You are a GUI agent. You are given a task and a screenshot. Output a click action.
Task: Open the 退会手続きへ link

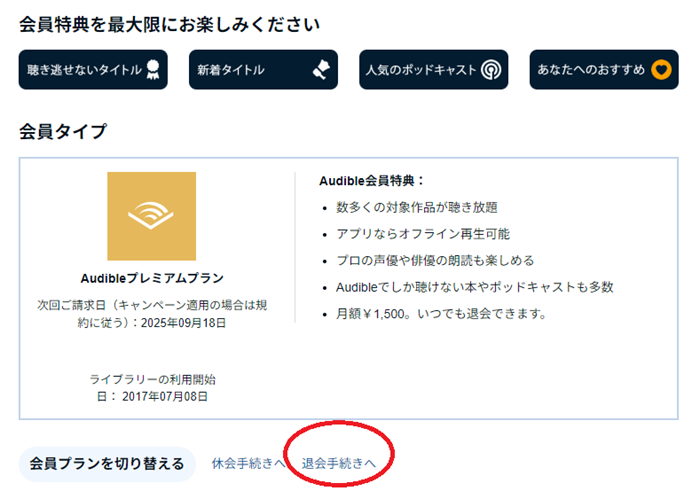[x=339, y=464]
